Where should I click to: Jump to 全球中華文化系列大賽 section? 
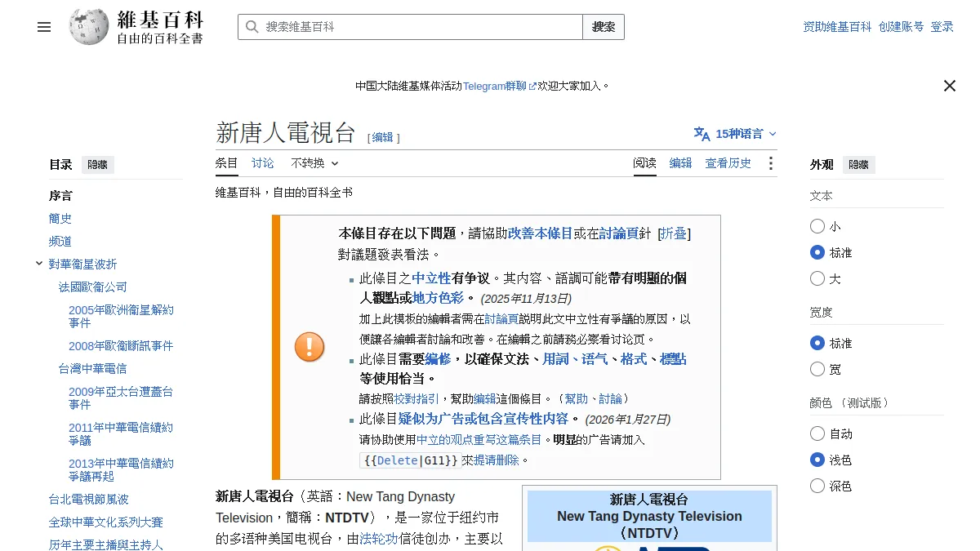[106, 522]
